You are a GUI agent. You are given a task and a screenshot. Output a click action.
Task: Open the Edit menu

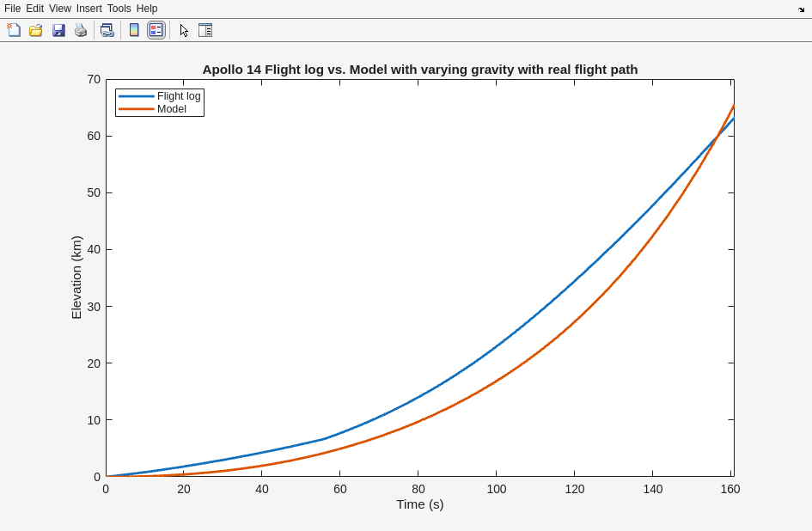[34, 9]
